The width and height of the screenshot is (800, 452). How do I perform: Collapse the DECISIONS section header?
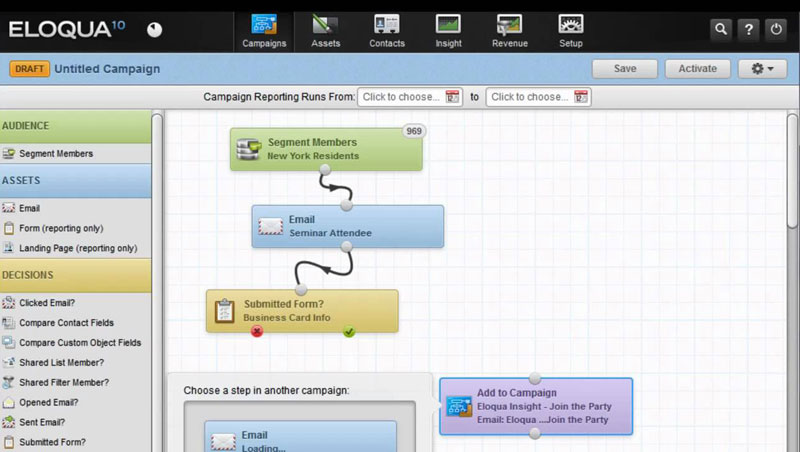(x=76, y=275)
